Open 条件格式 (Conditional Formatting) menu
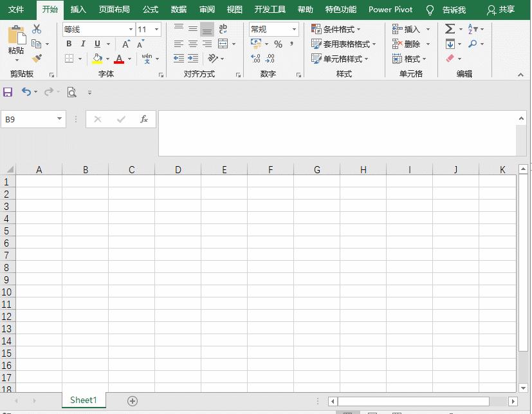Image resolution: width=532 pixels, height=414 pixels. pyautogui.click(x=334, y=29)
